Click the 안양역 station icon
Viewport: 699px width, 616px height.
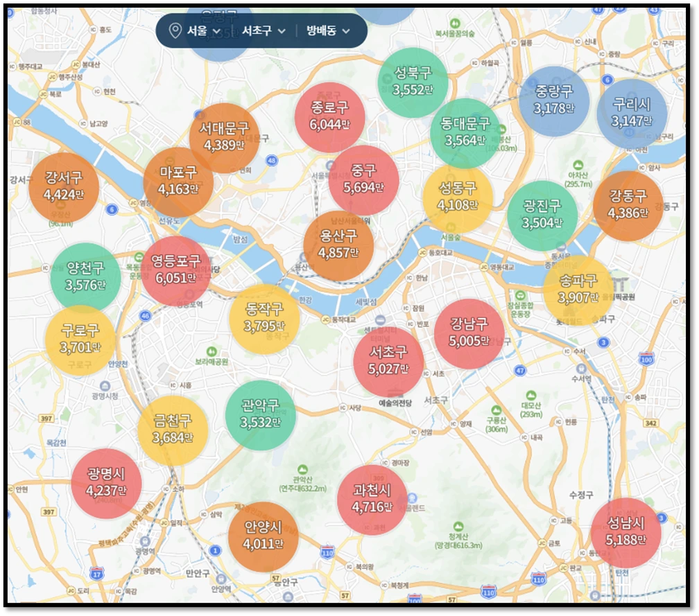click(221, 579)
